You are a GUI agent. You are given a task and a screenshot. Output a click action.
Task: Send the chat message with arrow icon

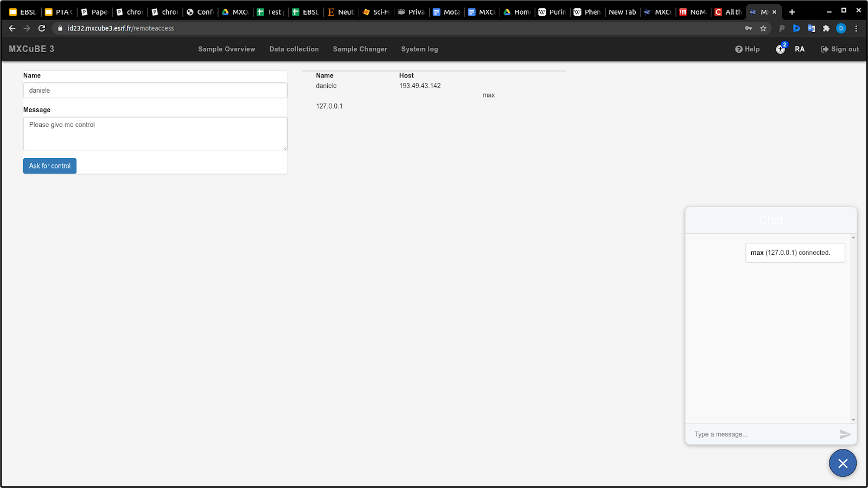845,434
